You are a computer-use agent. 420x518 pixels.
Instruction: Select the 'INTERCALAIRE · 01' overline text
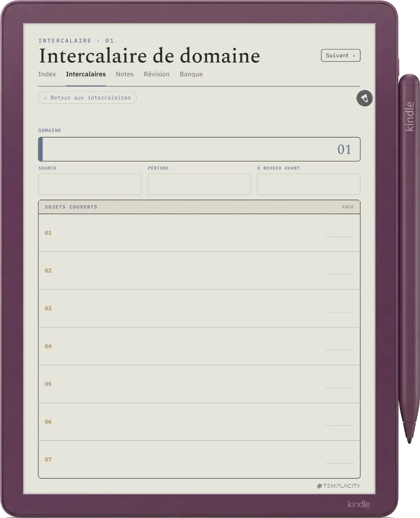tap(76, 41)
